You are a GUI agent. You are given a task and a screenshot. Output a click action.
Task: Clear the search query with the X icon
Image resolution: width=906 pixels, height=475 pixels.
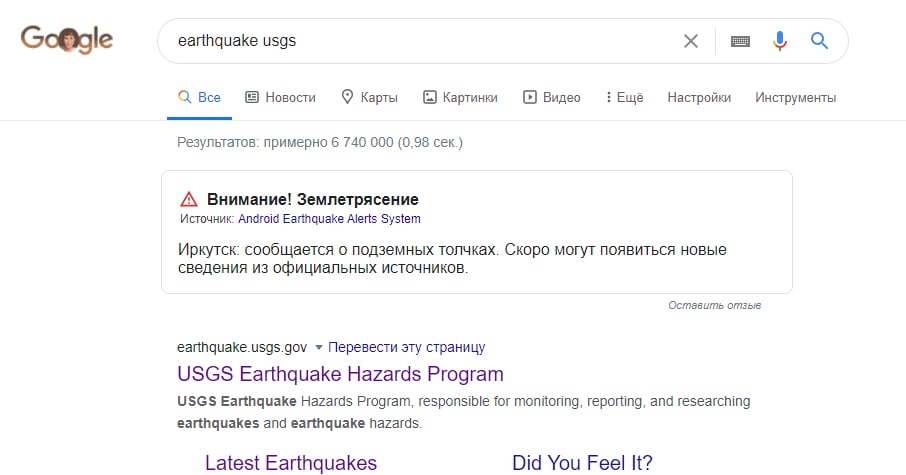[x=690, y=41]
